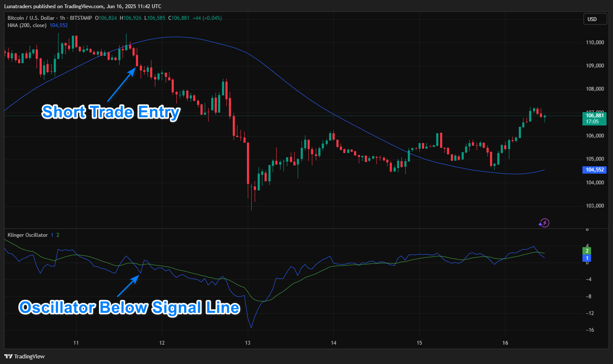Image resolution: width=613 pixels, height=364 pixels.
Task: Click the purple lightning bolt icon
Action: (x=544, y=223)
